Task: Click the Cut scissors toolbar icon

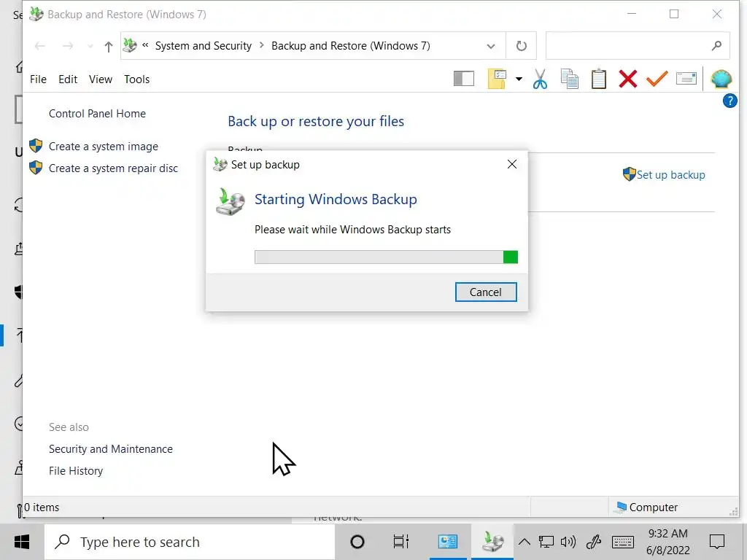Action: point(540,79)
